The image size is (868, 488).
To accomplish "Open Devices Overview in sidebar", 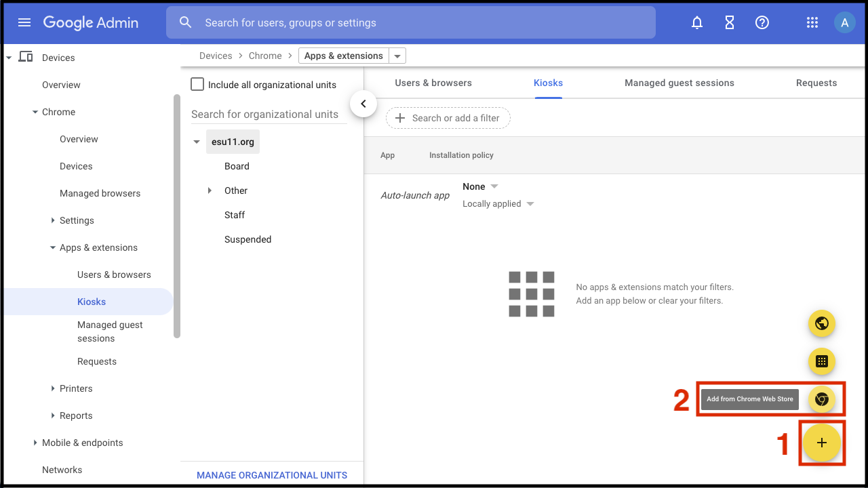I will (61, 85).
